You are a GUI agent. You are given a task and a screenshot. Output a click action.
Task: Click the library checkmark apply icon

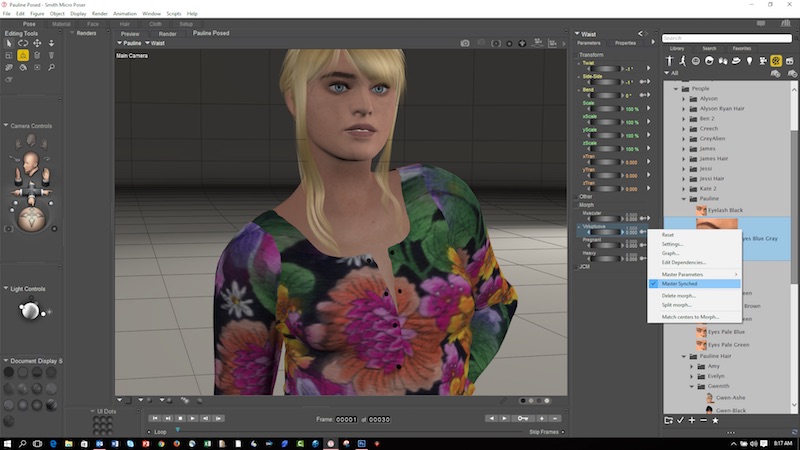680,420
